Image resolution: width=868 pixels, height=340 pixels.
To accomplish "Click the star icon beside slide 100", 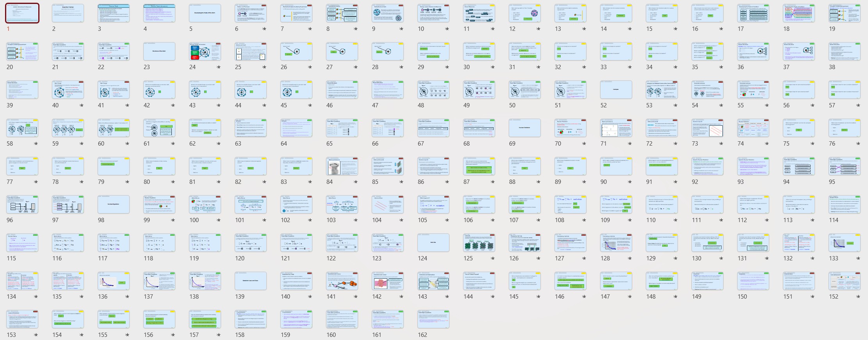I will click(219, 220).
